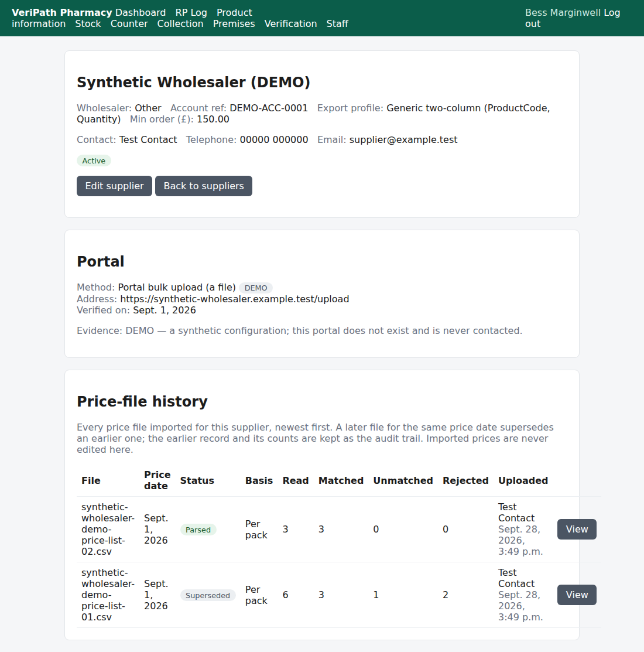Click the Read column header
This screenshot has width=644, height=652.
296,481
